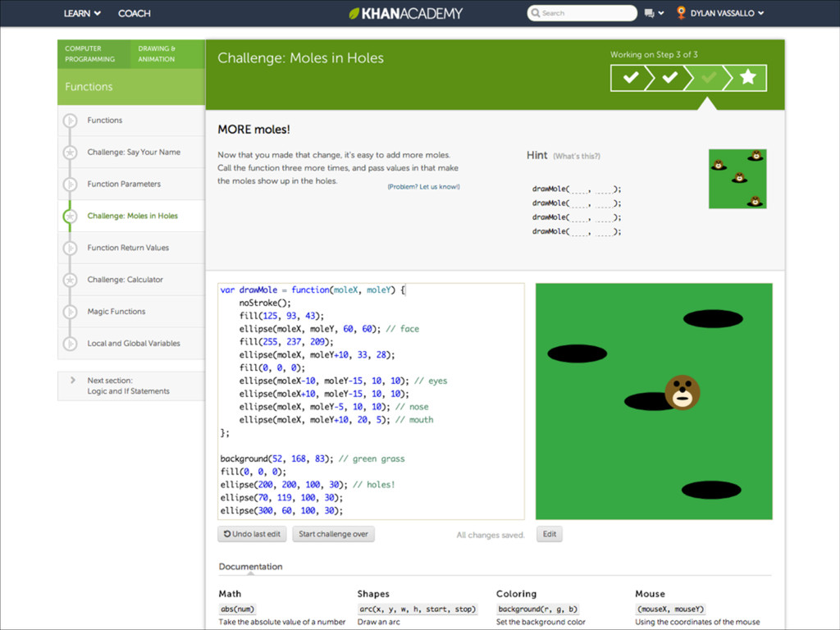Click the mole face in the canvas

point(682,392)
